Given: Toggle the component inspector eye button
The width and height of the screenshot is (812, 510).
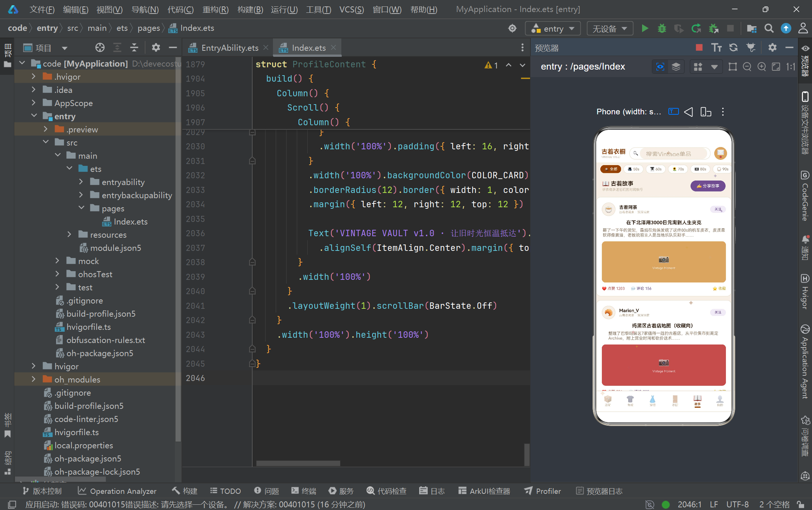Looking at the screenshot, I should [x=660, y=67].
